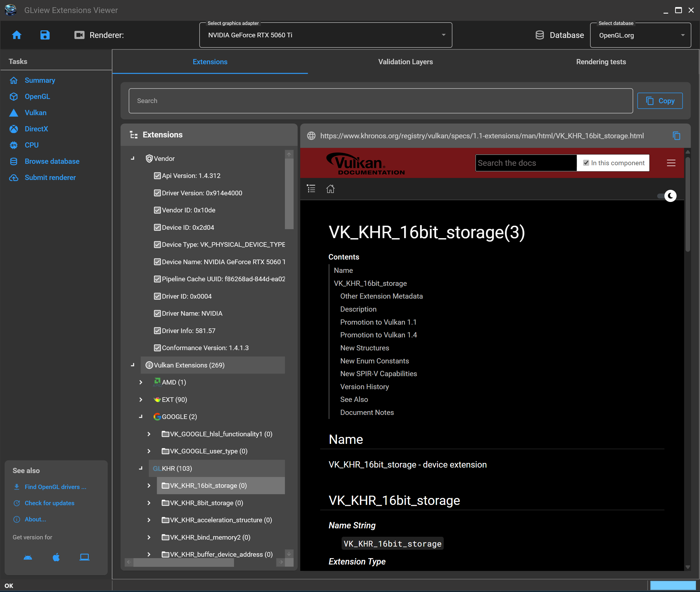
Task: Open Check for updates link
Action: [49, 503]
